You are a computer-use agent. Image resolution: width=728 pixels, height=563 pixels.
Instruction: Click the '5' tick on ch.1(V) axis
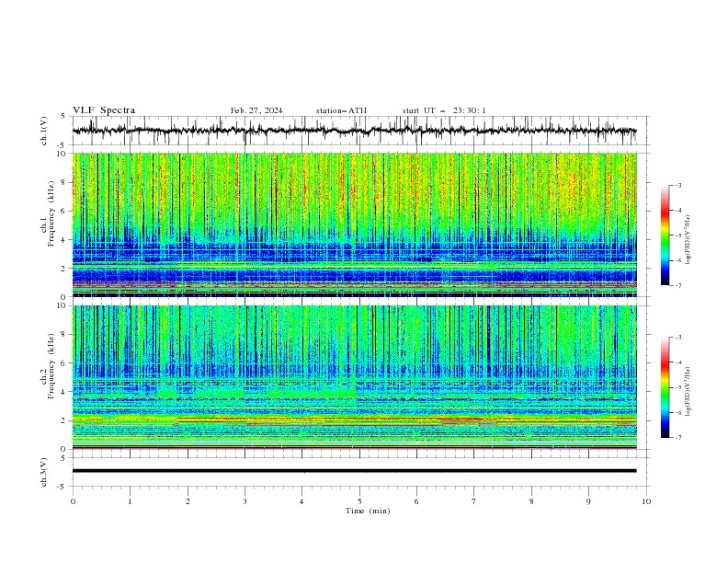pos(63,117)
